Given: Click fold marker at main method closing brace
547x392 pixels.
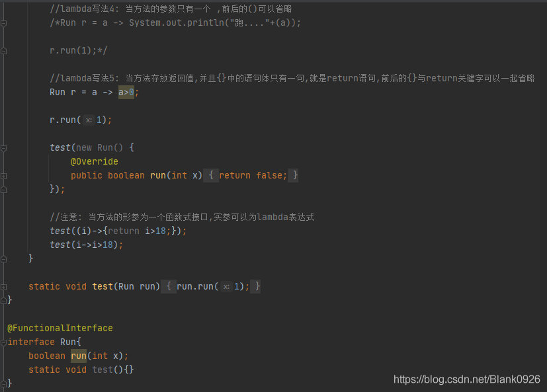Looking at the screenshot, I should coord(4,259).
